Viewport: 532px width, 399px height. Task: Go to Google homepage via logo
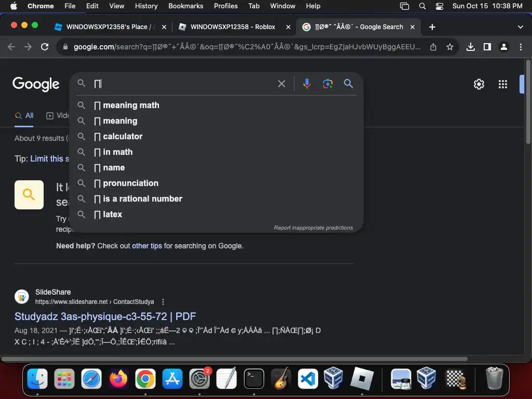[x=36, y=84]
